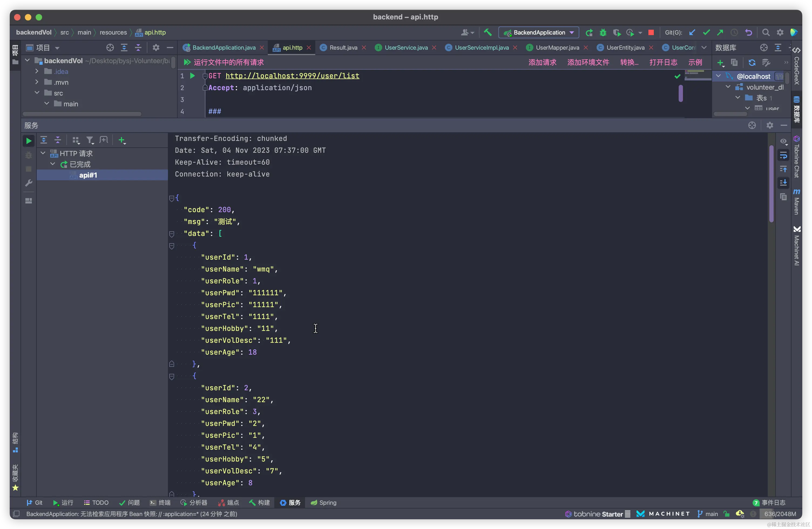812x529 pixels.
Task: Toggle scroll to end in response viewer
Action: point(783,183)
